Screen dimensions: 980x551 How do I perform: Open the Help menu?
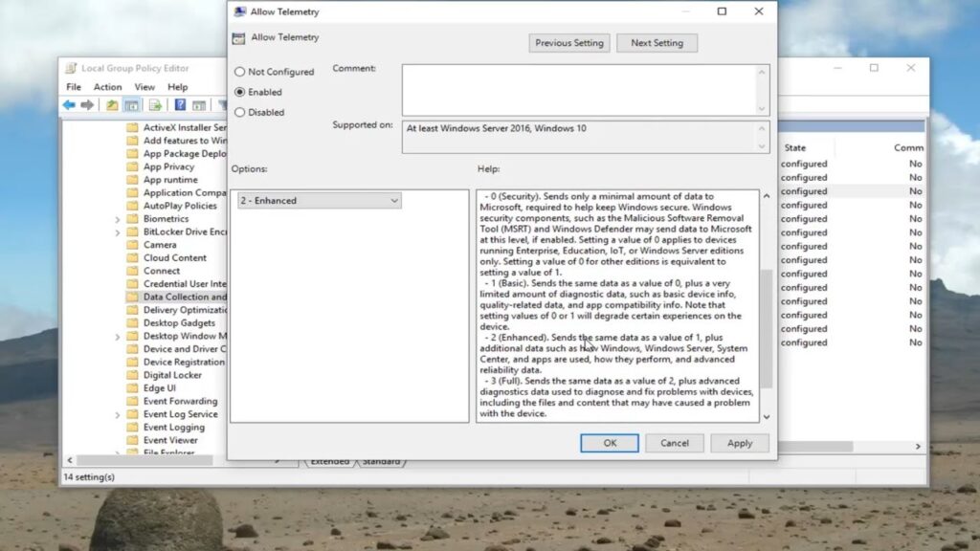click(x=177, y=87)
